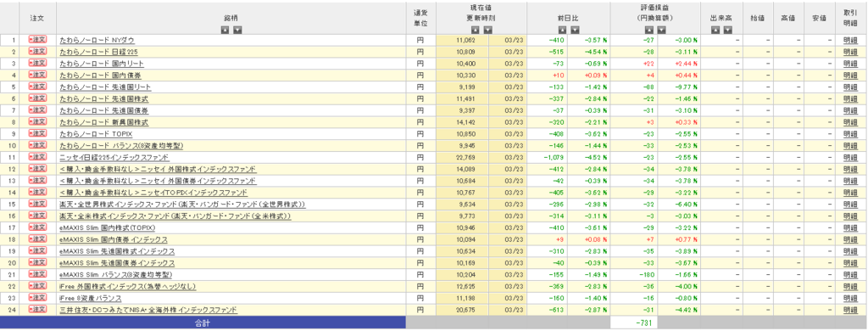This screenshot has height=331, width=868.
Task: Select 取引明細 column header
Action: pyautogui.click(x=849, y=18)
